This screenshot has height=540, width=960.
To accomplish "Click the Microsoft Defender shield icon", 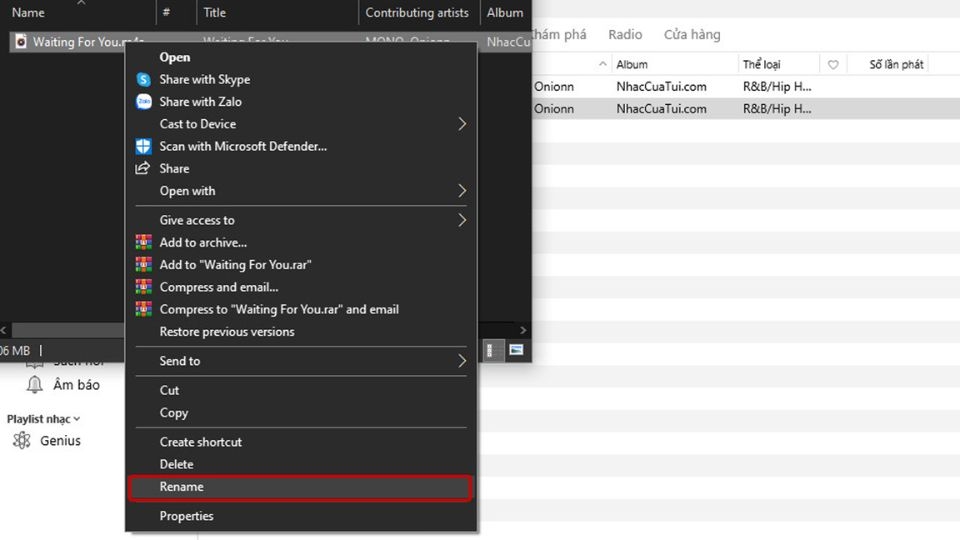I will pos(143,146).
